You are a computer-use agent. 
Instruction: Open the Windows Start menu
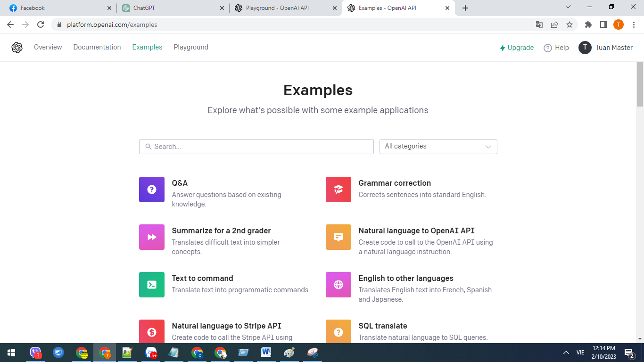tap(11, 353)
